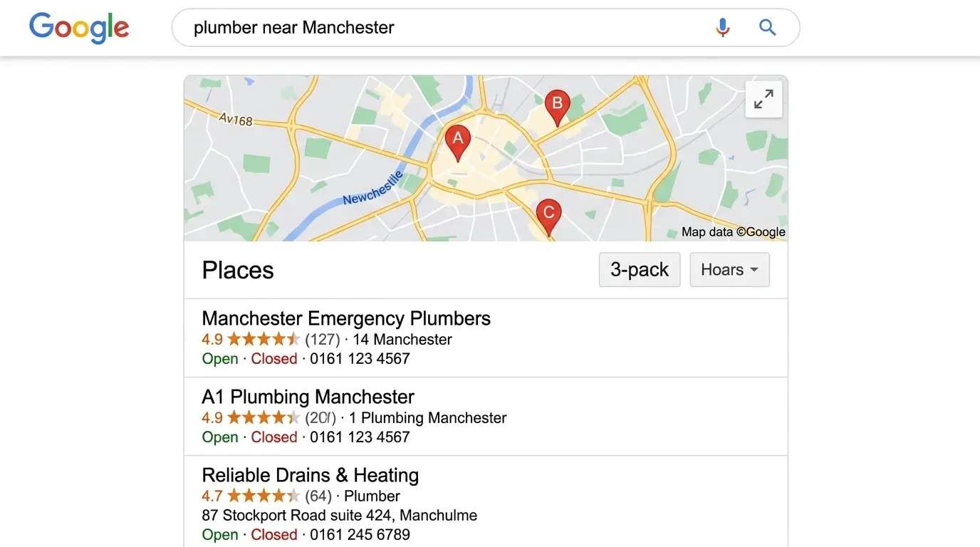Toggle Open status for Manchester Emergency Plumbers
This screenshot has width=980, height=547.
tap(219, 358)
